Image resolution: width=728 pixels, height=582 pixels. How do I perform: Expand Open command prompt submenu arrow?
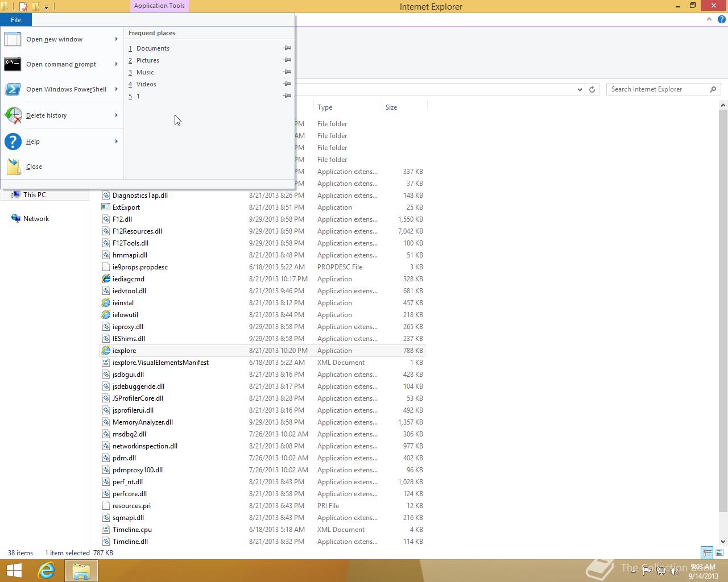pos(116,64)
